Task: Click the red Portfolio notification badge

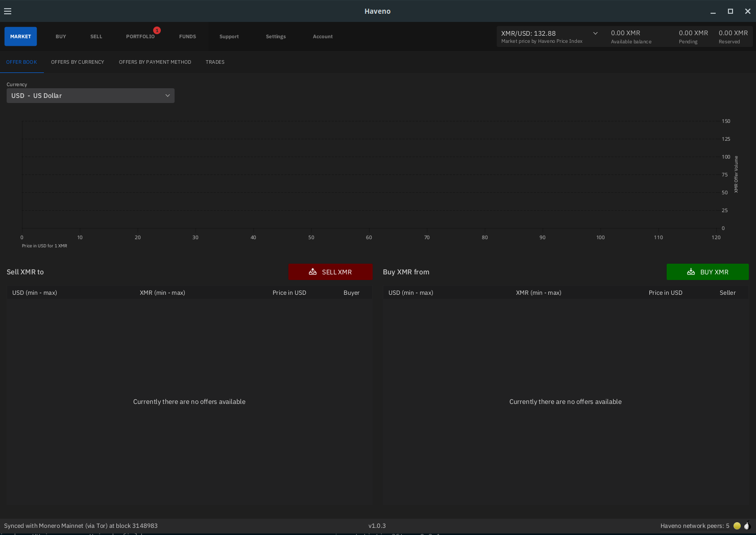Action: [x=157, y=31]
